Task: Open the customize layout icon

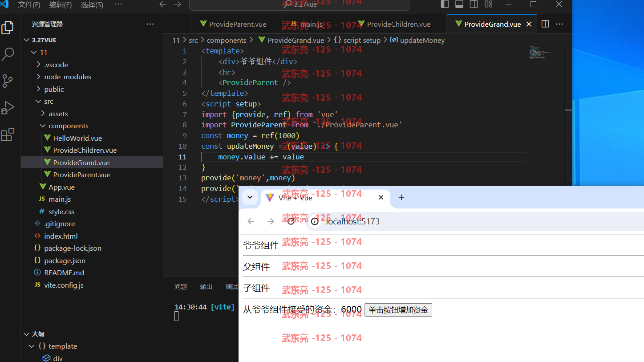Action: 489,4
